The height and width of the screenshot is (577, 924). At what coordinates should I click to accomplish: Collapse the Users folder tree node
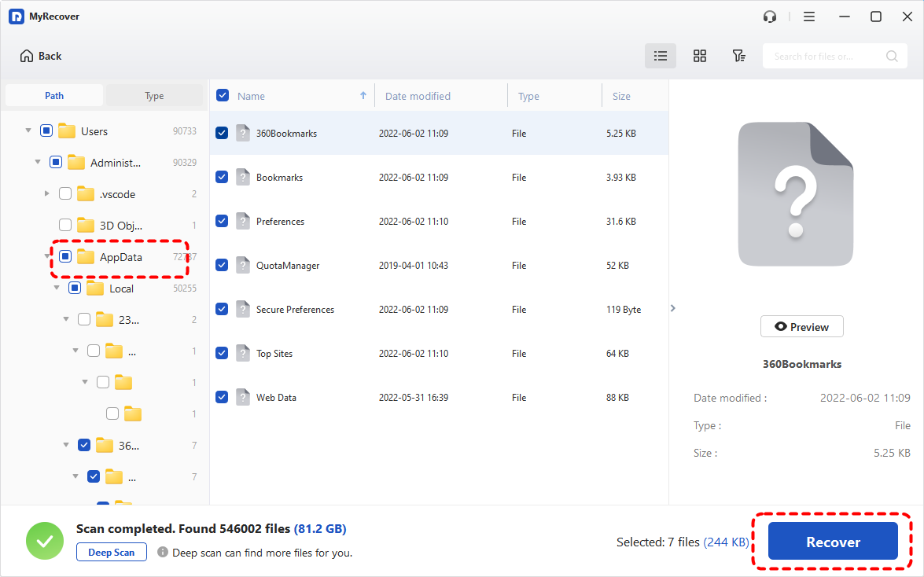point(28,131)
